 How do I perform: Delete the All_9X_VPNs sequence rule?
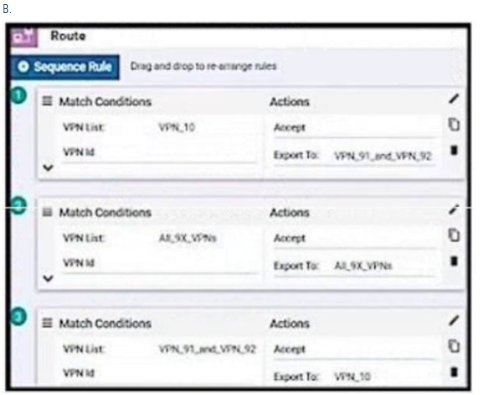click(x=454, y=261)
